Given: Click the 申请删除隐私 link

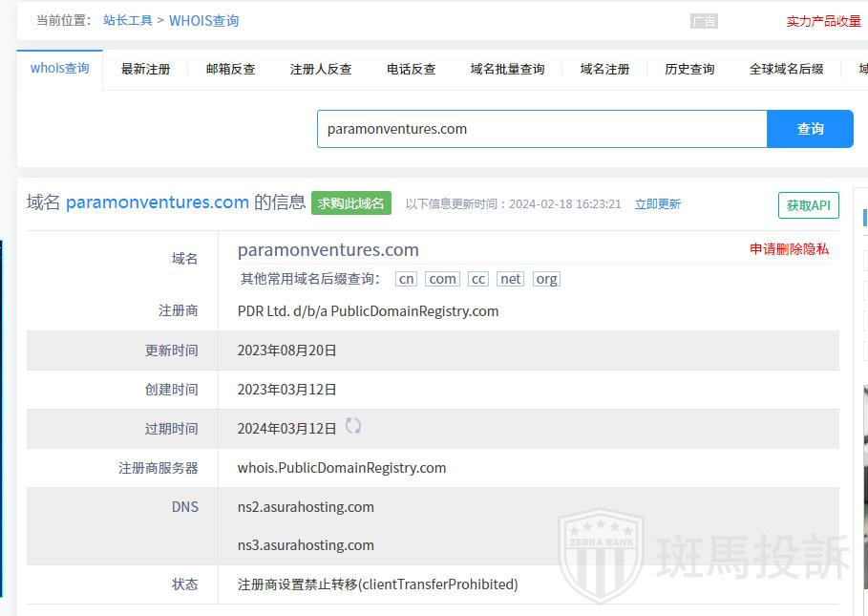Looking at the screenshot, I should [x=789, y=249].
